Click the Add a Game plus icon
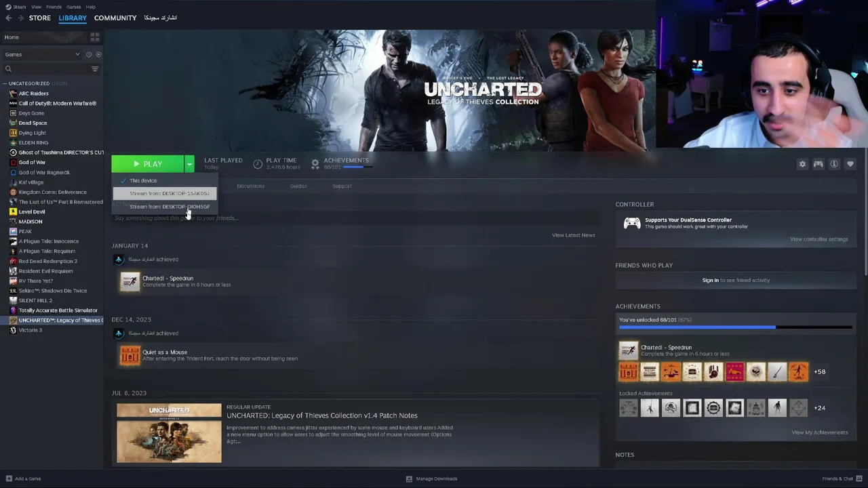The image size is (868, 488). [x=8, y=479]
